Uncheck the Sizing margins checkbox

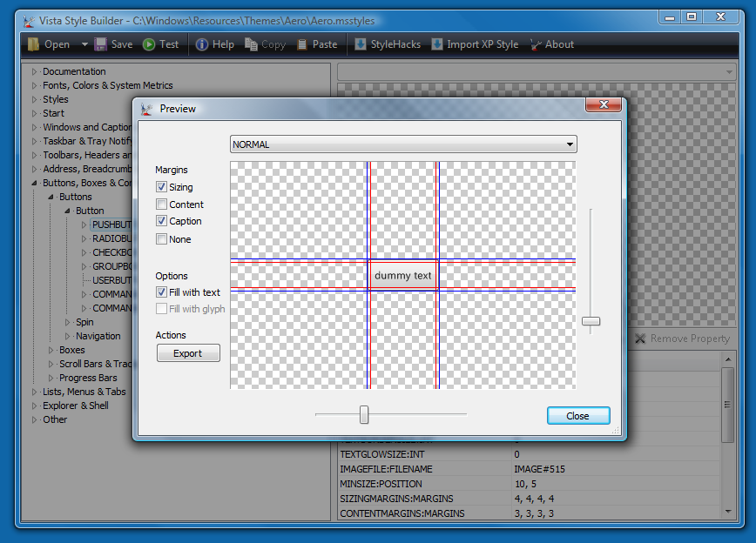tap(161, 187)
